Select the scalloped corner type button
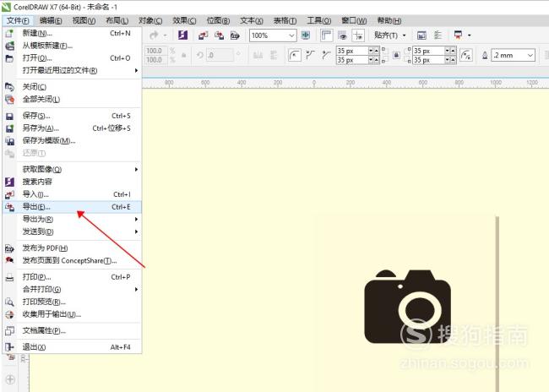Image resolution: width=549 pixels, height=392 pixels. point(310,55)
